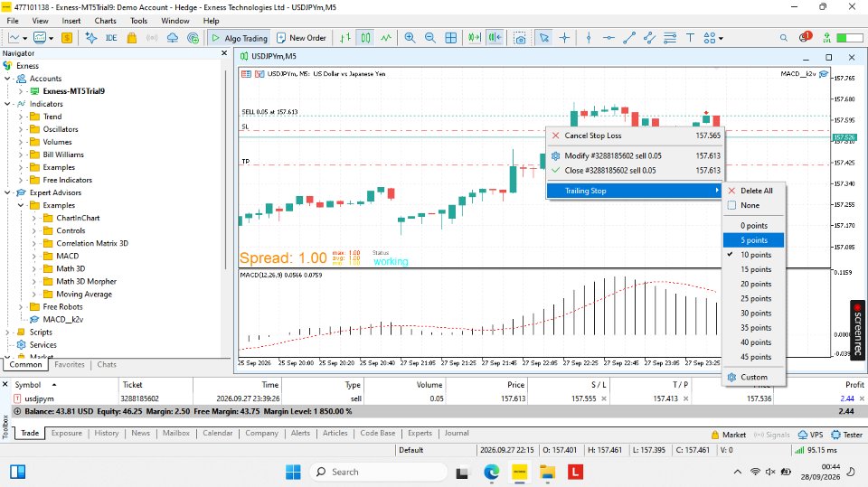This screenshot has height=487, width=868.
Task: Choose Modify #3288185602 sell 0.05
Action: (636, 156)
